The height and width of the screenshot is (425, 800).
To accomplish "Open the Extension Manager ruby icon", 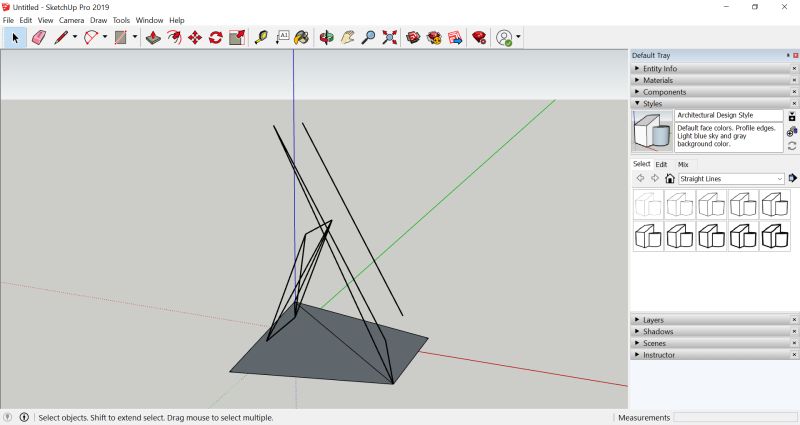I will [x=479, y=38].
